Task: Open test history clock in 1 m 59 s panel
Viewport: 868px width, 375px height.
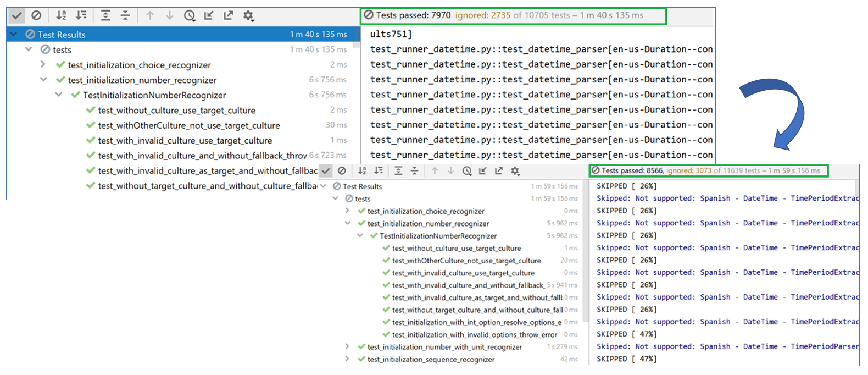Action: (x=467, y=171)
